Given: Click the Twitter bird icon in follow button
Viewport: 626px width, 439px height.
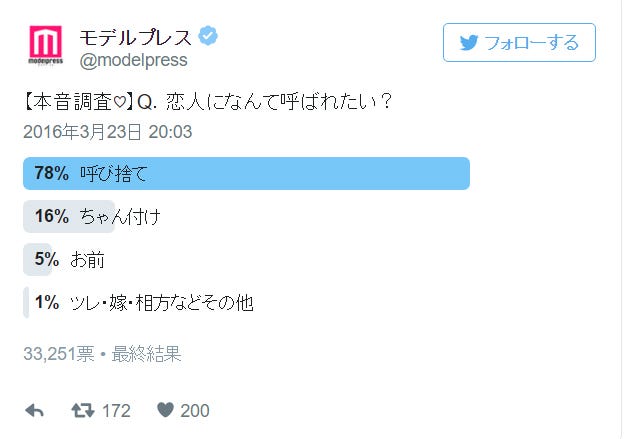Looking at the screenshot, I should click(x=468, y=42).
